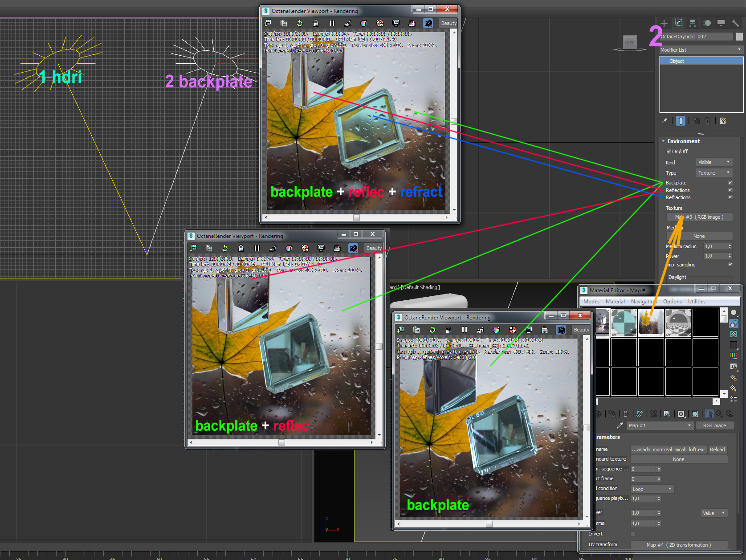Collapse the Environment rollout

[x=663, y=141]
